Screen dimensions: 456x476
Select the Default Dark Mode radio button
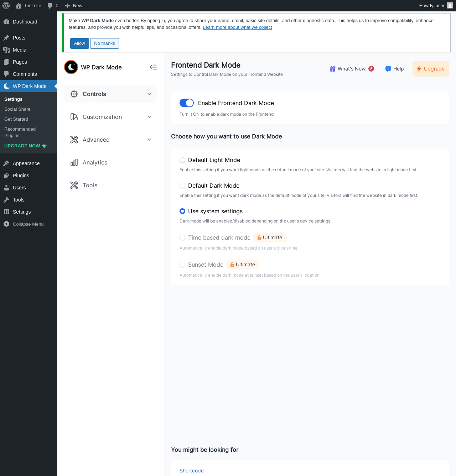182,185
